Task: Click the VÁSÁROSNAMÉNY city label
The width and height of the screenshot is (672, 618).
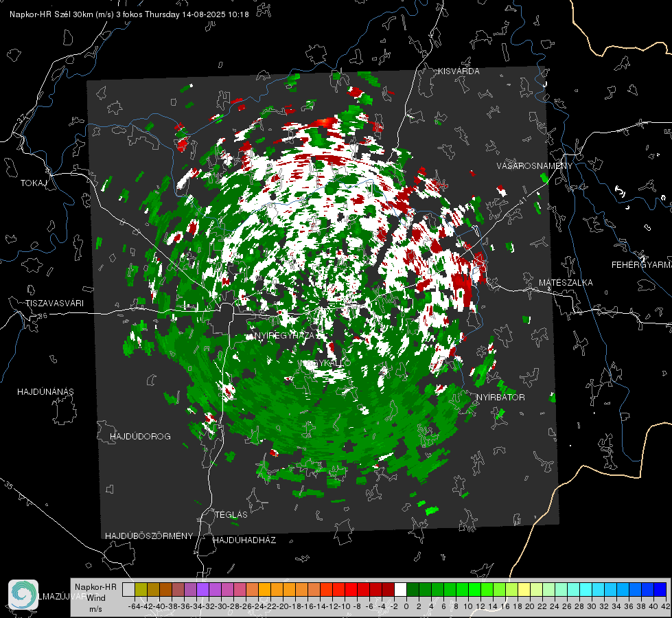Action: click(x=535, y=165)
